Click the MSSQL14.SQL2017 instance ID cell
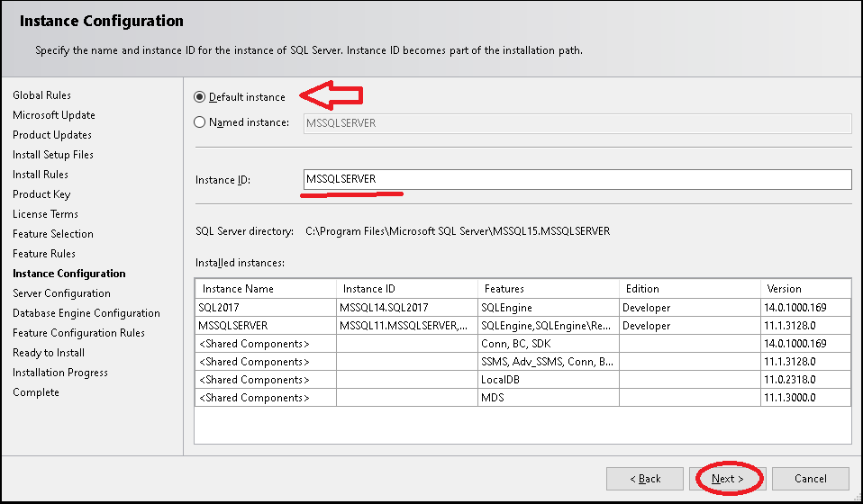The height and width of the screenshot is (504, 863). (407, 307)
